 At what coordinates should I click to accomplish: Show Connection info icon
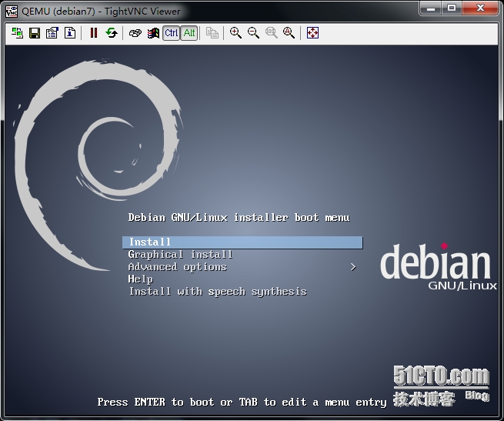(70, 33)
